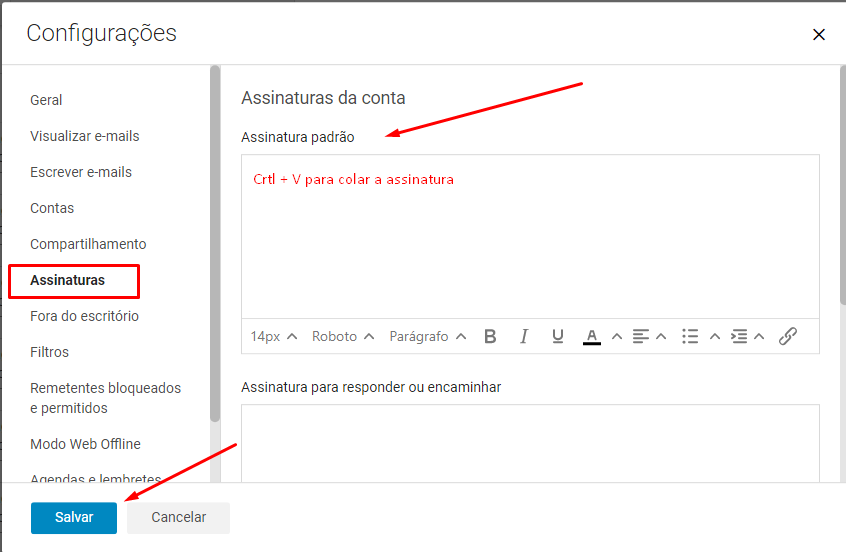846x552 pixels.
Task: Expand the Parágrafo style dropdown
Action: (428, 337)
